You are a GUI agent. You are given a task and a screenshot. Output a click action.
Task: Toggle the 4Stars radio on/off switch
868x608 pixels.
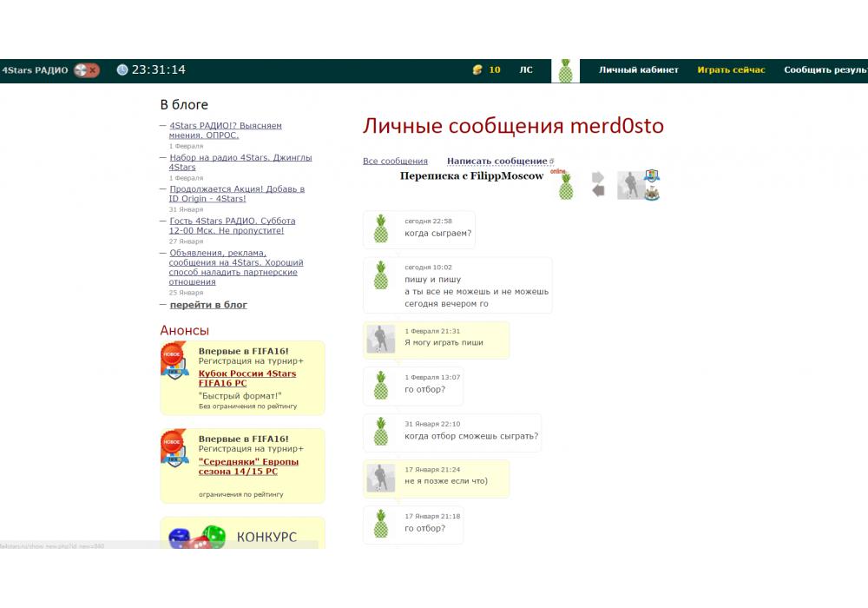click(86, 70)
